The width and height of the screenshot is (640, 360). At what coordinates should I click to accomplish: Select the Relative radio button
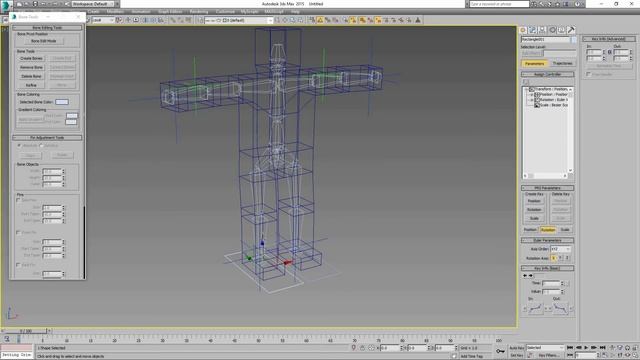pyautogui.click(x=41, y=145)
